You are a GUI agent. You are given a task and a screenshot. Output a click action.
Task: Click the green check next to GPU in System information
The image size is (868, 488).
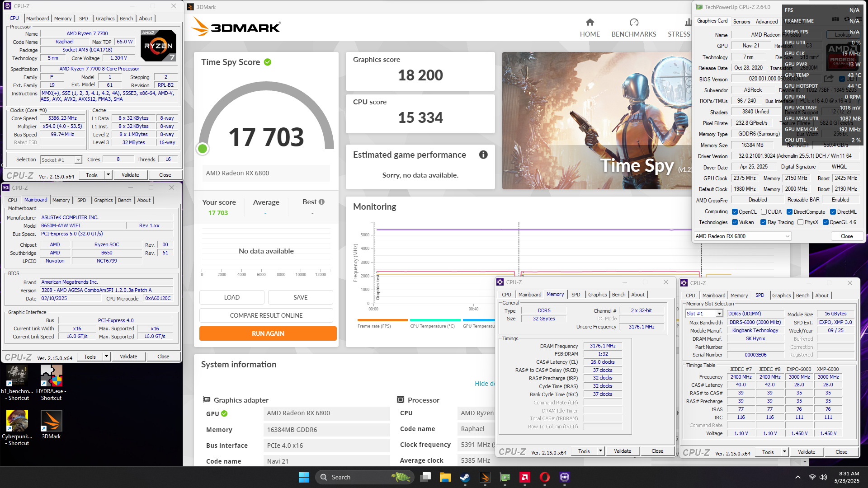(x=224, y=413)
